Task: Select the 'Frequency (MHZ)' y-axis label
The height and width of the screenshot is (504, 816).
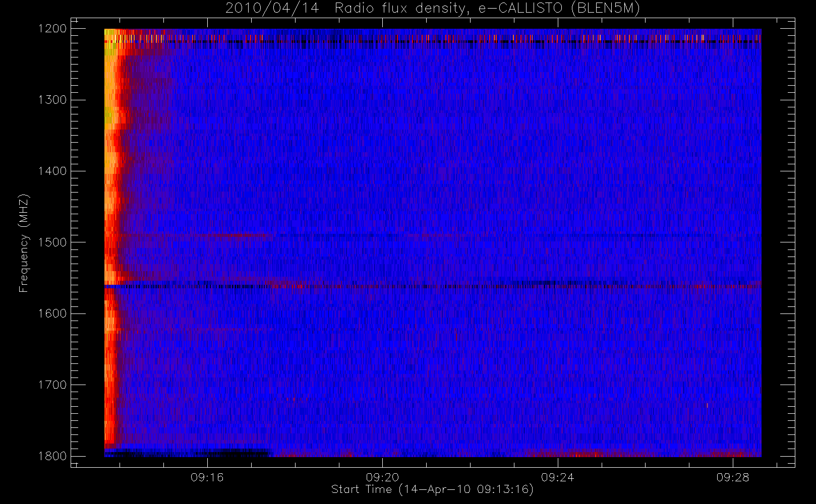Action: pyautogui.click(x=23, y=243)
